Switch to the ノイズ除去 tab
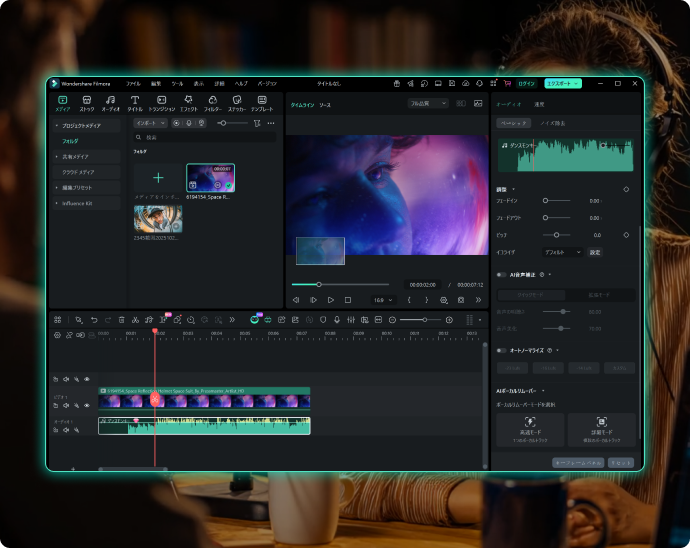The height and width of the screenshot is (548, 690). point(553,123)
